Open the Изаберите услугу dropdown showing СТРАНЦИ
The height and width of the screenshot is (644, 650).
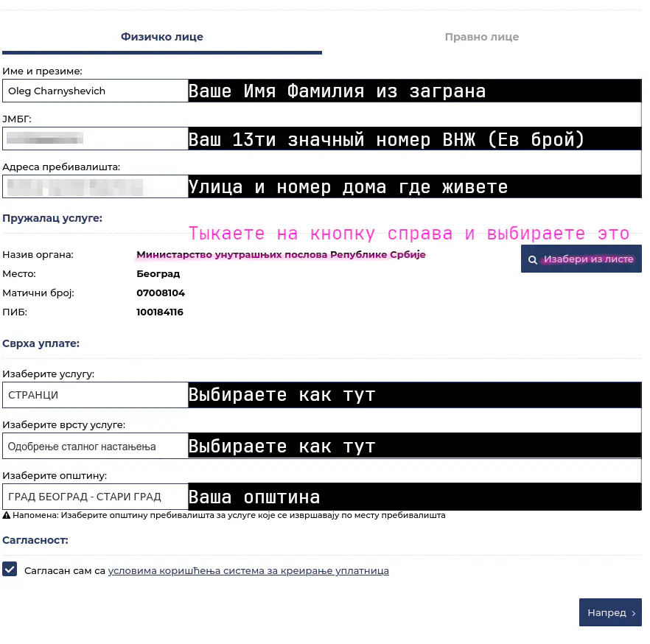pyautogui.click(x=96, y=395)
